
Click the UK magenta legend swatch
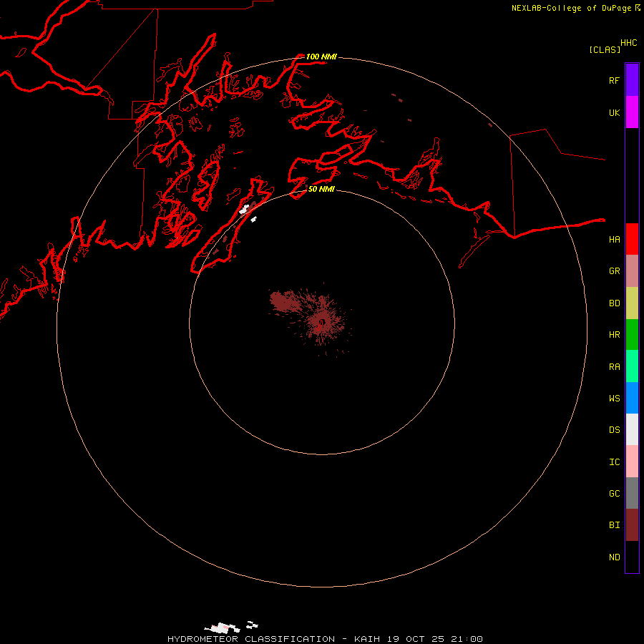632,112
